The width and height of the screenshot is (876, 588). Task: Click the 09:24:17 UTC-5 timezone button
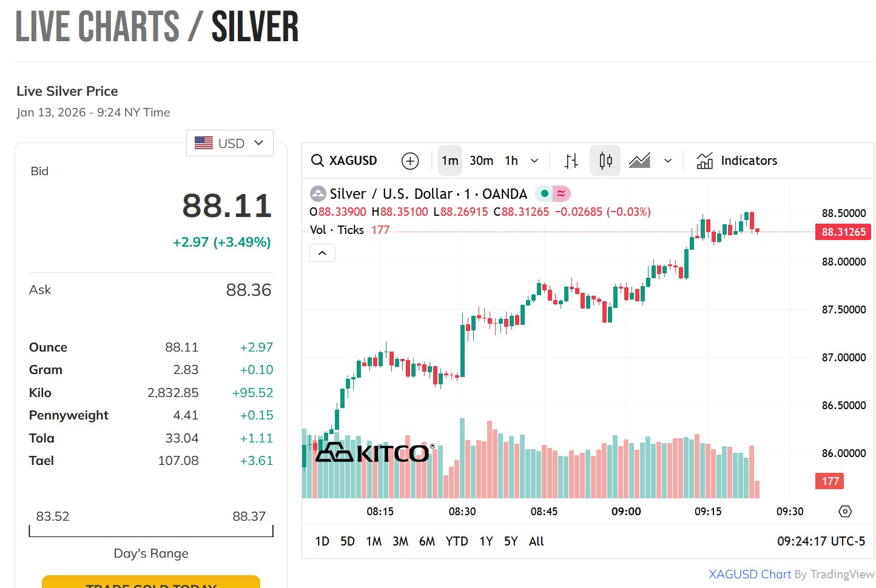tap(821, 541)
